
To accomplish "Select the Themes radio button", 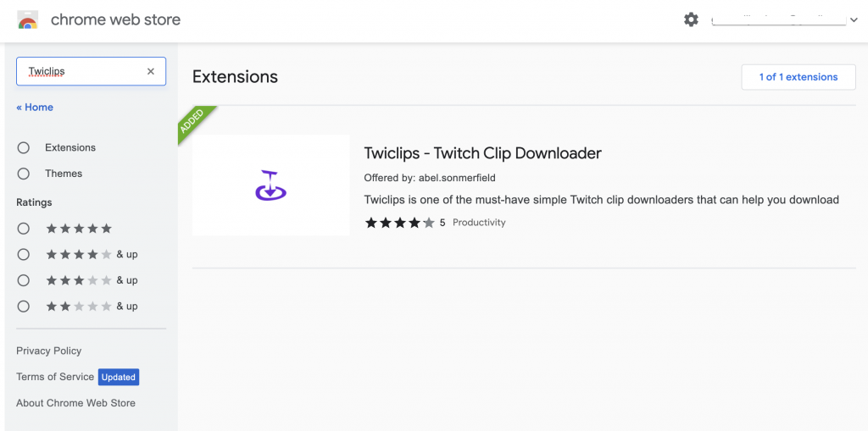I will tap(23, 174).
